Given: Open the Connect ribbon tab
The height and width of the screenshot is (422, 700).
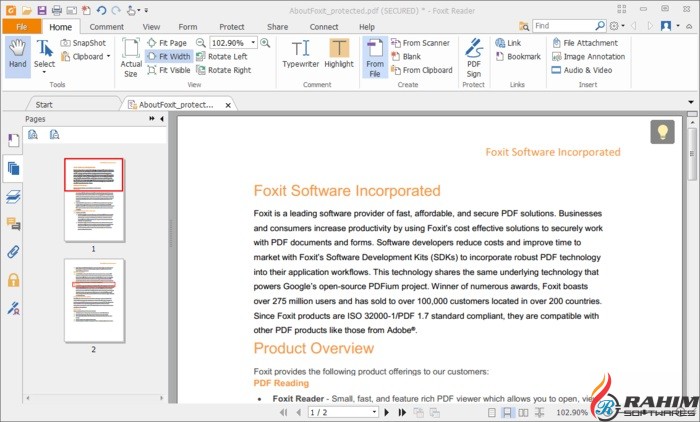Looking at the screenshot, I should coord(324,27).
